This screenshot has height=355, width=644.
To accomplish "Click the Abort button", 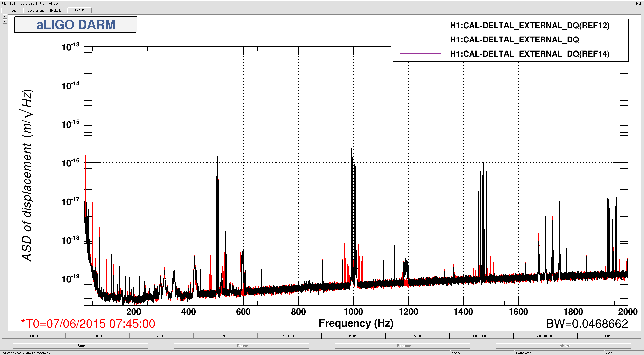I will point(563,346).
